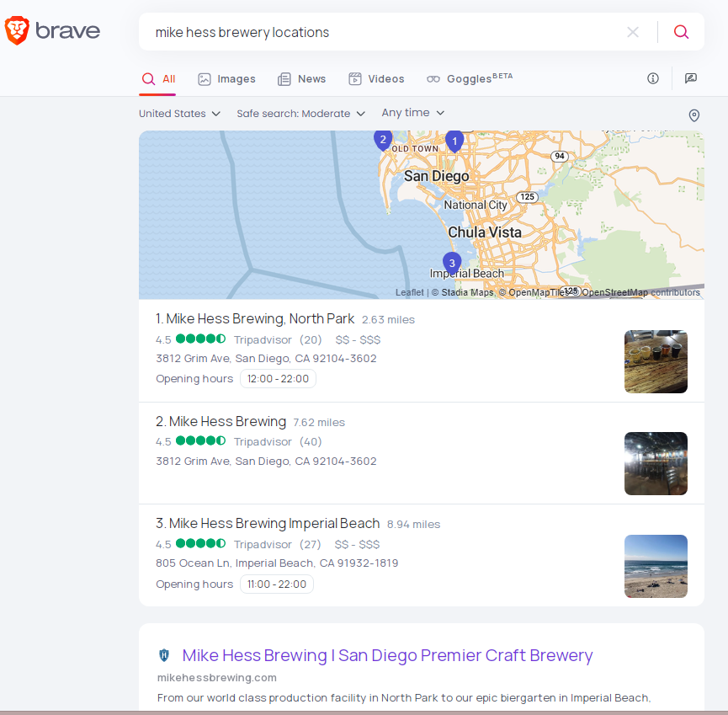728x715 pixels.
Task: Click the info circle icon
Action: pos(653,78)
